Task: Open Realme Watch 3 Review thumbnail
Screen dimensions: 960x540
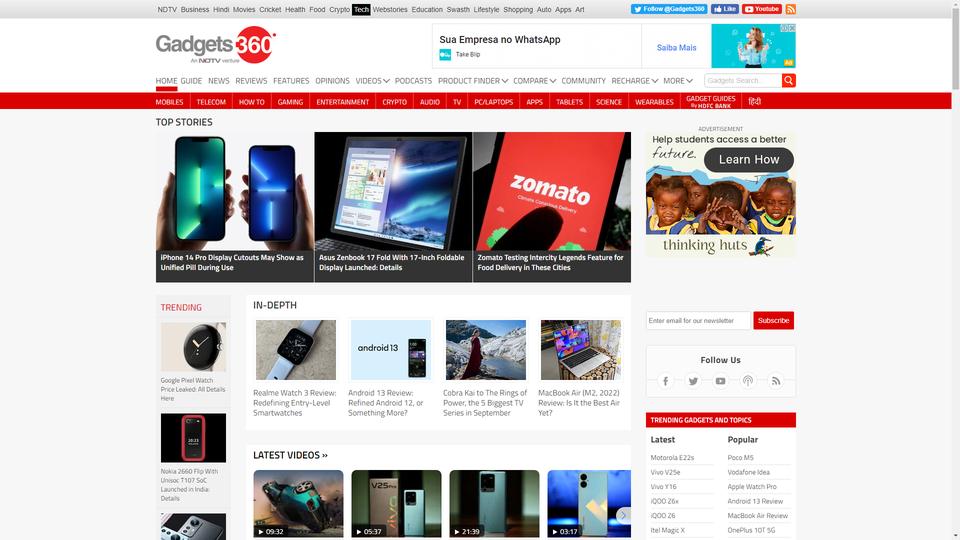Action: tap(296, 350)
